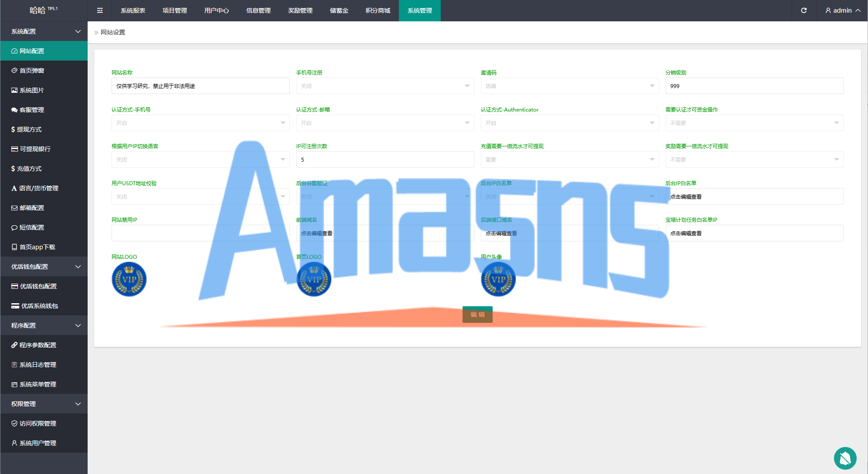The image size is (868, 474).
Task: Open 需要认证才可资金操作 dropdown
Action: (754, 123)
